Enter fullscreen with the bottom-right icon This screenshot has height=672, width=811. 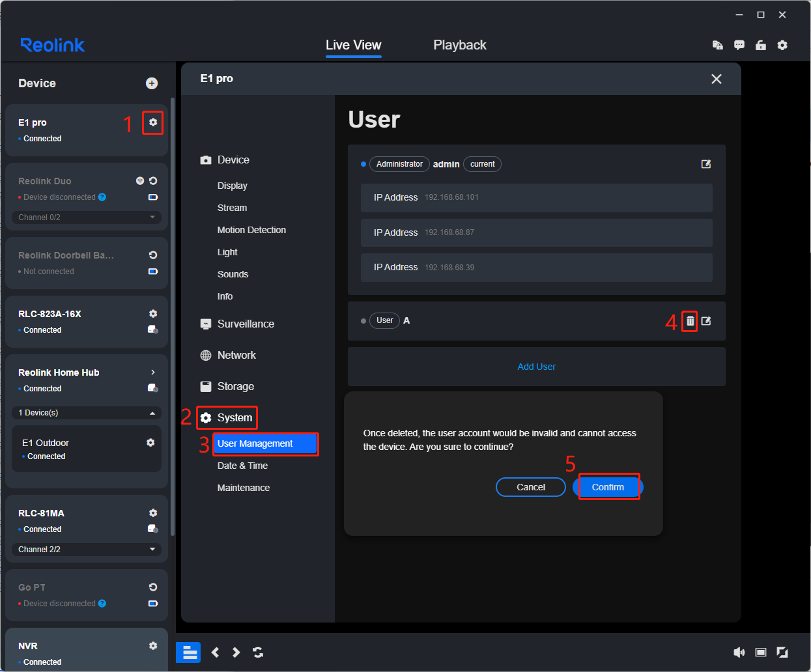(x=782, y=652)
